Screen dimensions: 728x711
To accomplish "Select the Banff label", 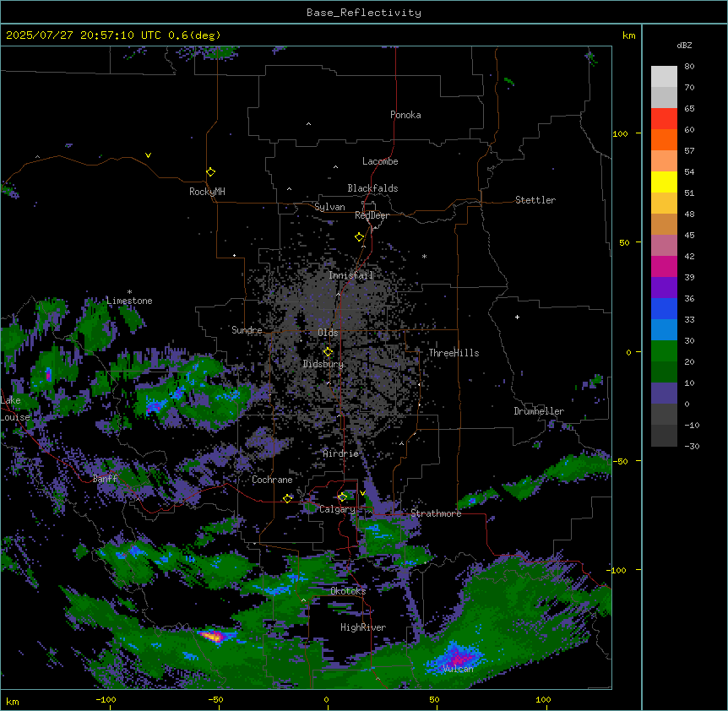I will pyautogui.click(x=105, y=479).
